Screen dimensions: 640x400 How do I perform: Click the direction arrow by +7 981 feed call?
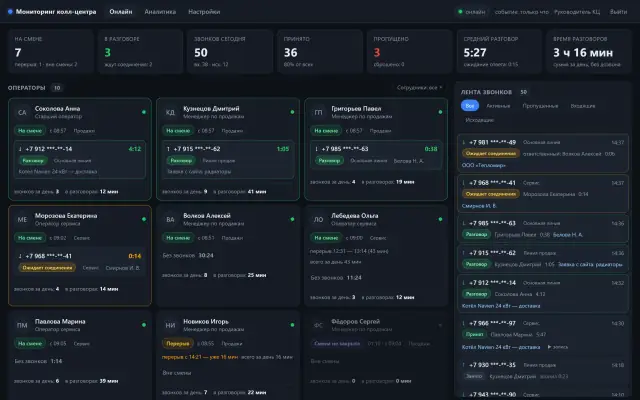click(464, 142)
